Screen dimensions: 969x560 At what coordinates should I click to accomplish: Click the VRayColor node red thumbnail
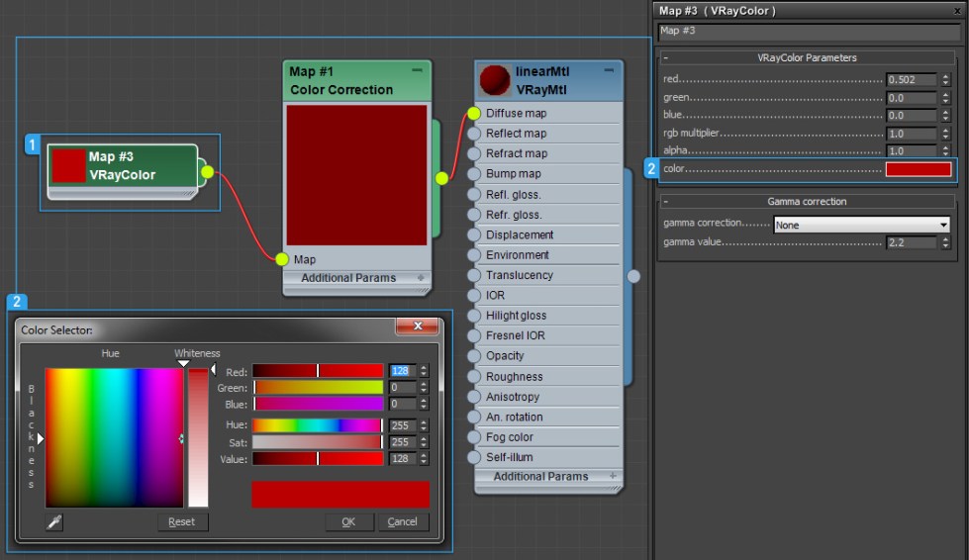click(x=68, y=166)
